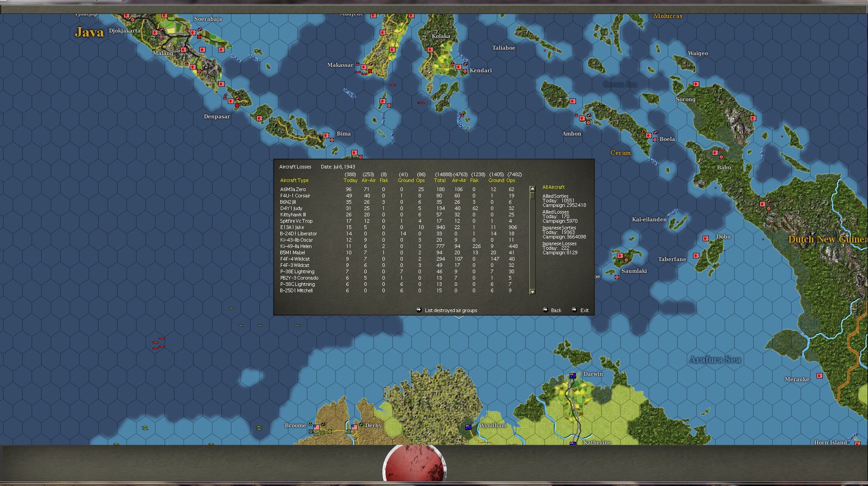Screen dimensions: 868x486
Task: Select red Japanese ship group south of Java
Action: coord(159,343)
